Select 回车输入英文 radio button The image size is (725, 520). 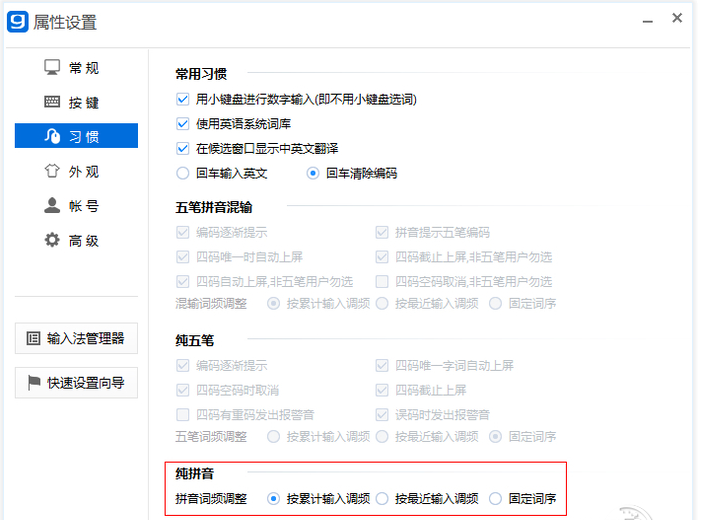183,173
